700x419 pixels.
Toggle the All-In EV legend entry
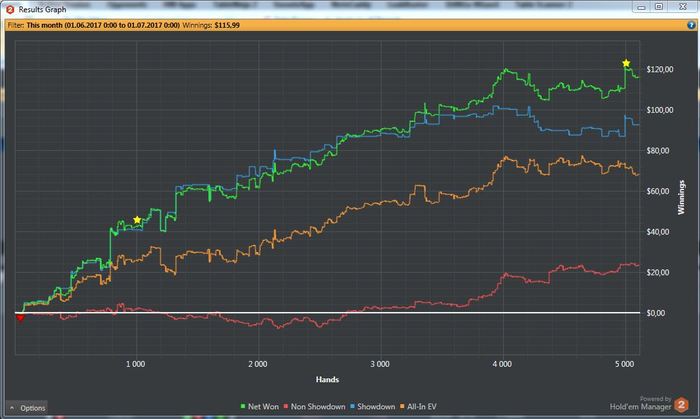click(x=418, y=407)
